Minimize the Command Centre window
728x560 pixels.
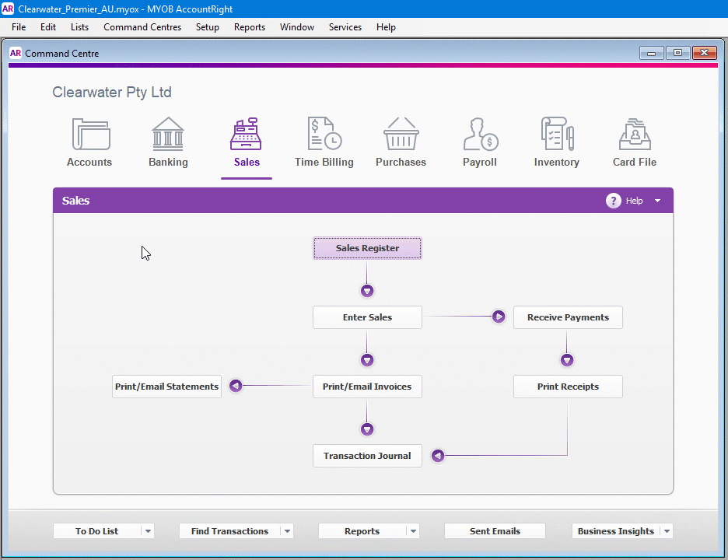[x=652, y=54]
